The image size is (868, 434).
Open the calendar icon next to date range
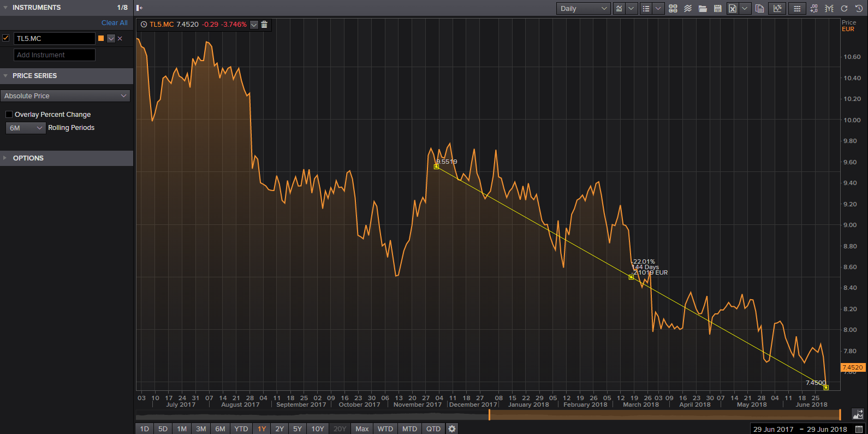click(x=859, y=429)
